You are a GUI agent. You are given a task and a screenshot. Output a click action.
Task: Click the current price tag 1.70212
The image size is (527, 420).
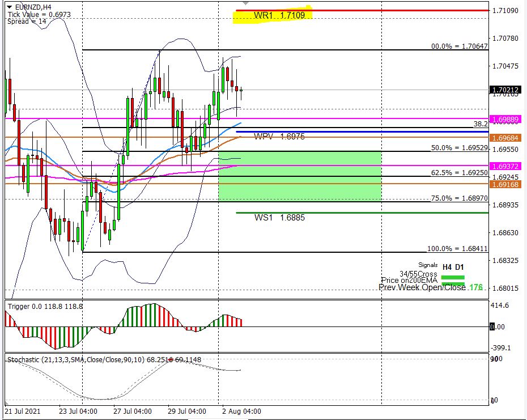click(507, 90)
